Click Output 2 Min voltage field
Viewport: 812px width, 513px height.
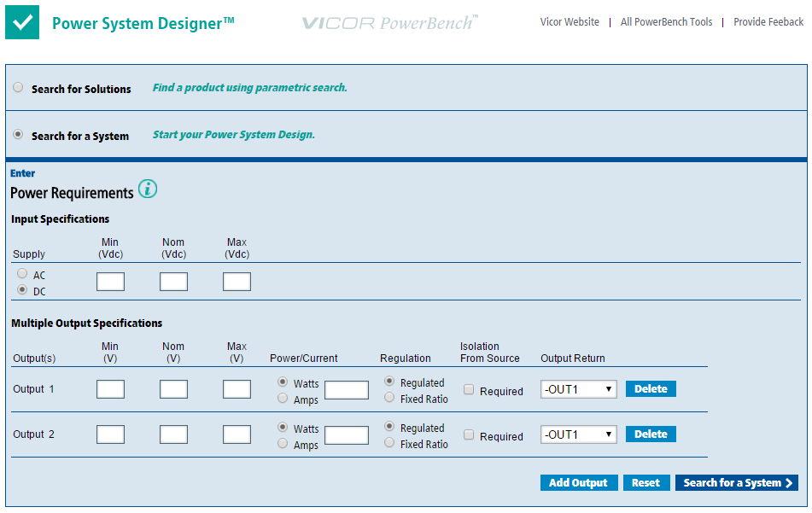pyautogui.click(x=110, y=434)
